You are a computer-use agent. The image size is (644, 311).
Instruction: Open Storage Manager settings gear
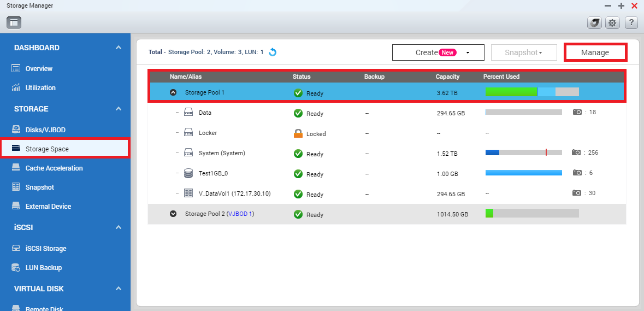click(x=612, y=23)
